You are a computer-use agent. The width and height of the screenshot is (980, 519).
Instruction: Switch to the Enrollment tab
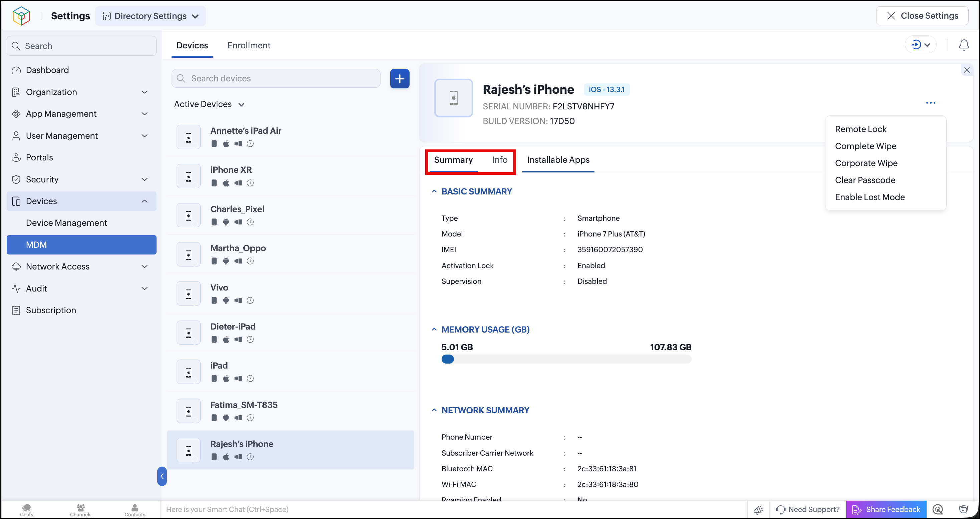click(x=249, y=45)
